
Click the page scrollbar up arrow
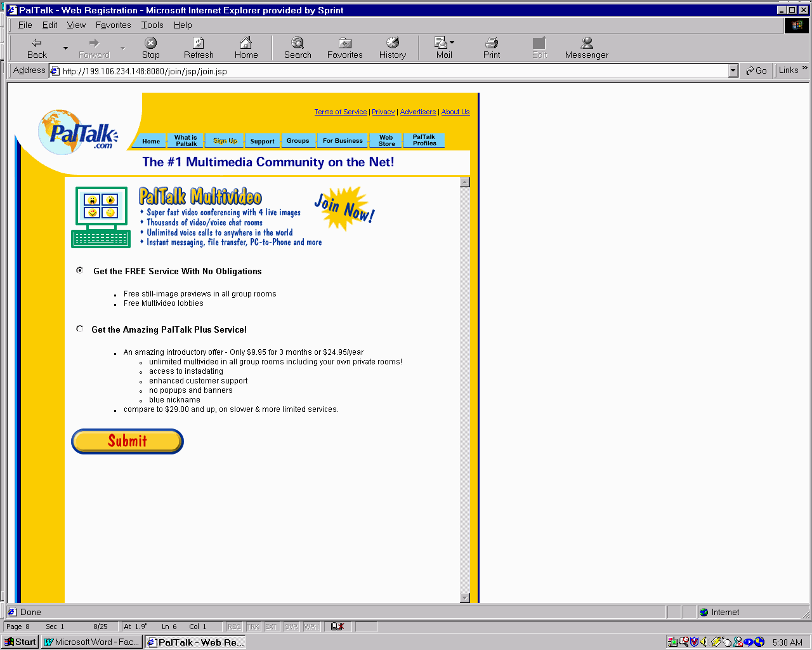click(465, 182)
